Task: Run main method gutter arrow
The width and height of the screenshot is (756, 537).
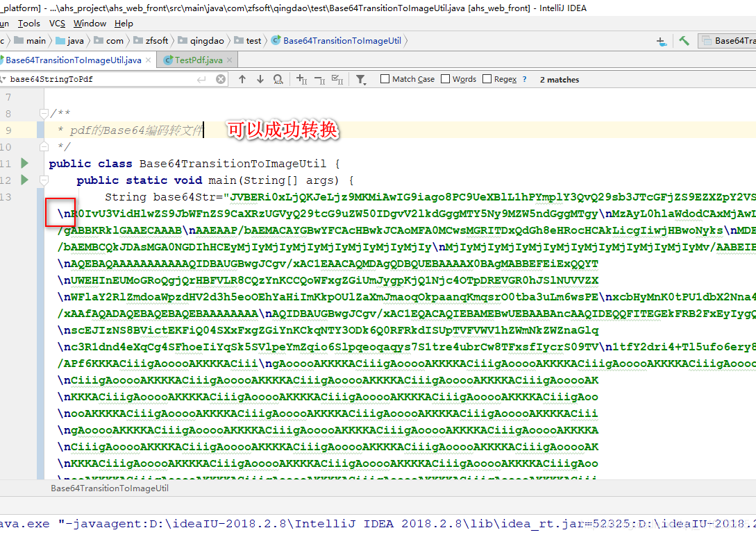Action: tap(24, 180)
